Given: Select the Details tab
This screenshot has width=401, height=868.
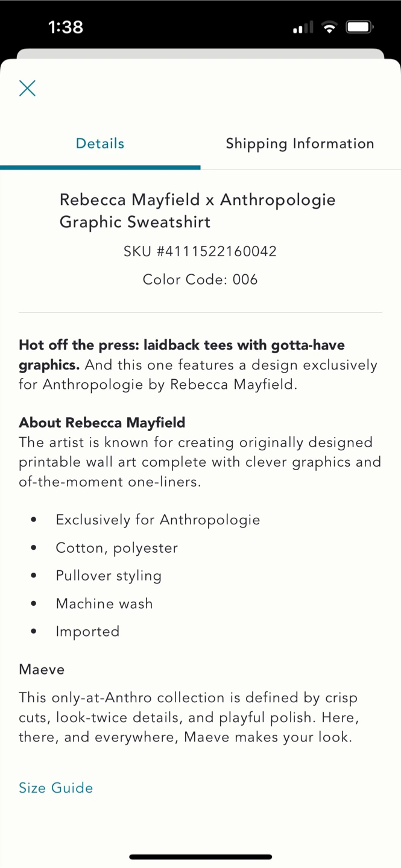Looking at the screenshot, I should pos(100,143).
